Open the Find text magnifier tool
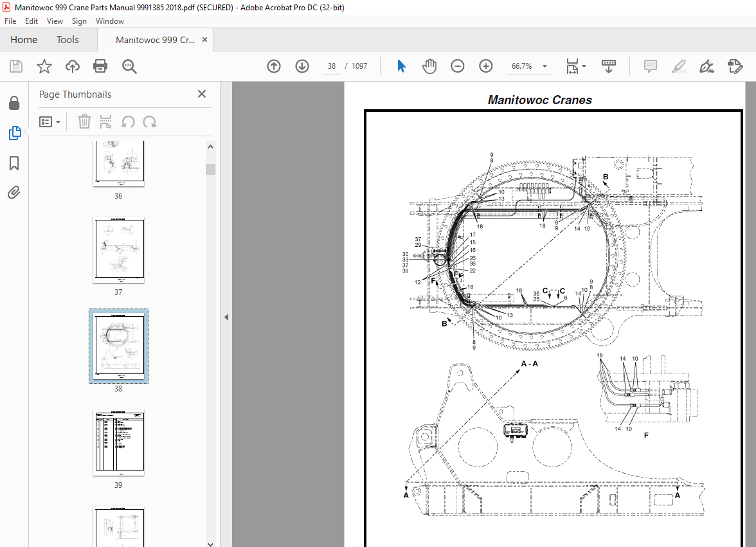Viewport: 756px width, 547px height. 129,66
